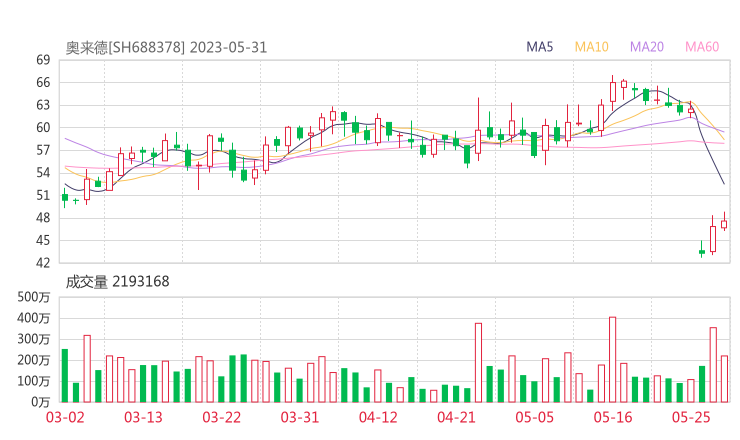Select the chart title 奥来德[SH688378] 2023-05-31
The height and width of the screenshot is (440, 740).
166,48
